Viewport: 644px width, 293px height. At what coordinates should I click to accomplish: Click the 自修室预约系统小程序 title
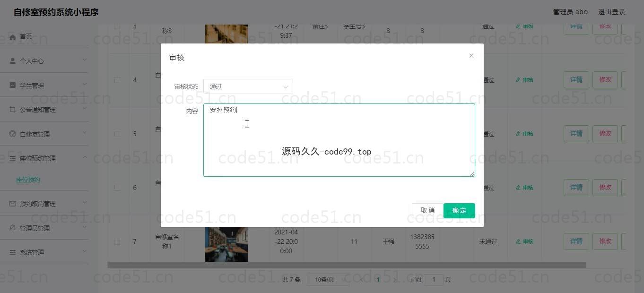point(56,12)
